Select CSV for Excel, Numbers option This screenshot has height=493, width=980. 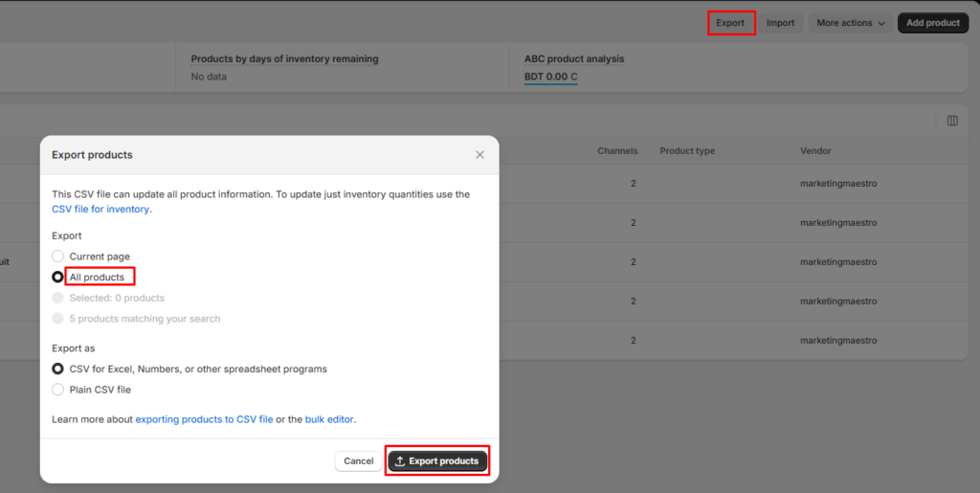point(57,369)
